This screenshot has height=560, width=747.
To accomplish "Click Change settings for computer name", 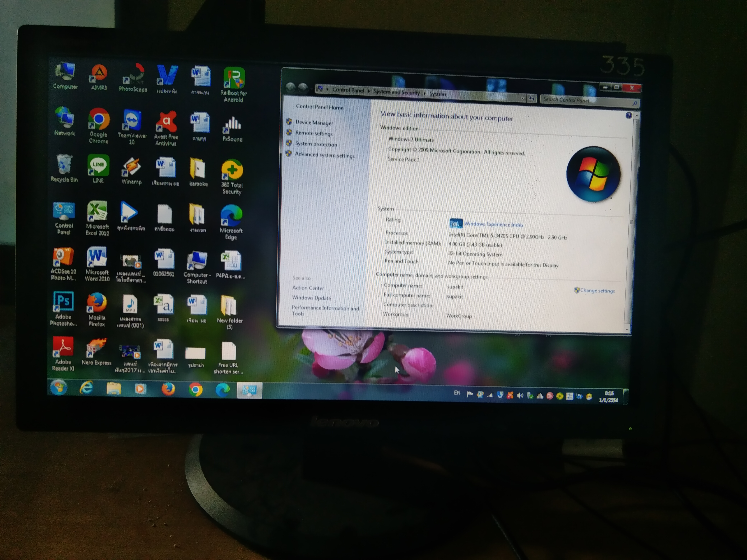I will click(597, 291).
